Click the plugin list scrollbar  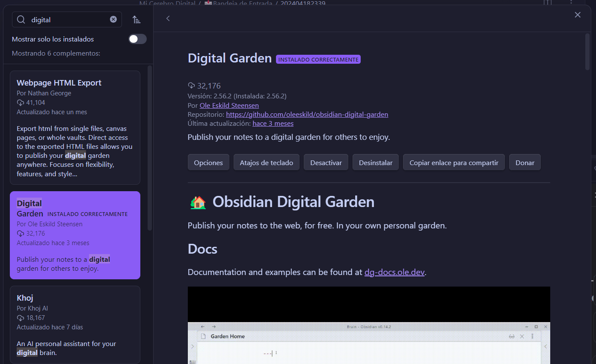point(150,148)
